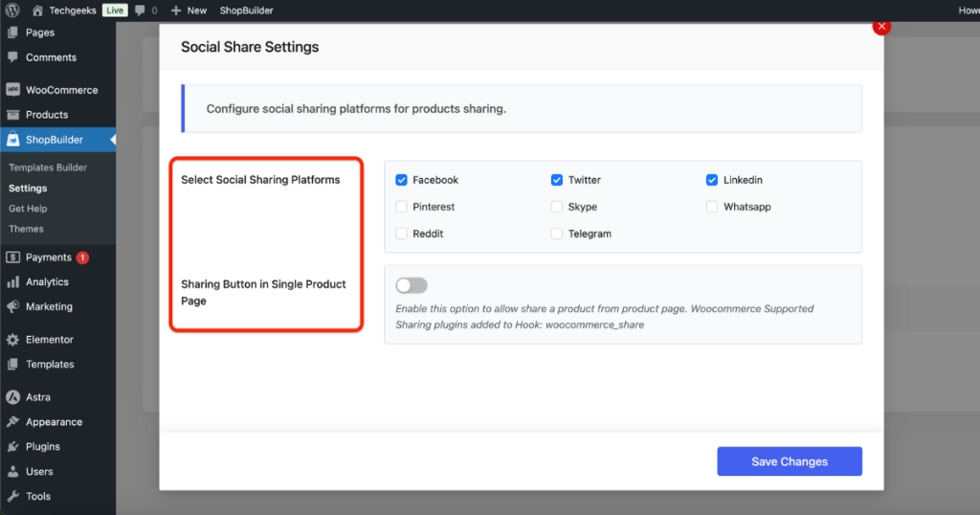Image resolution: width=980 pixels, height=515 pixels.
Task: Click the Payments dollar icon
Action: tap(12, 257)
